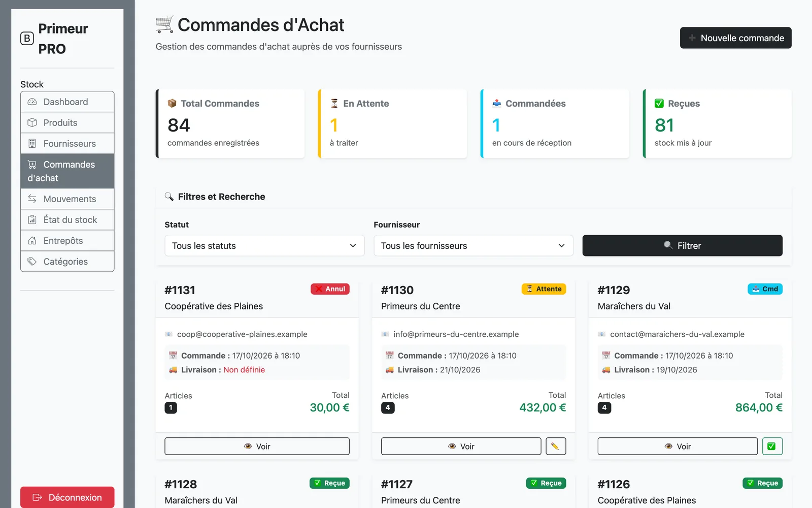
Task: Click the info@primeurs-du-centre.example email
Action: 456,334
